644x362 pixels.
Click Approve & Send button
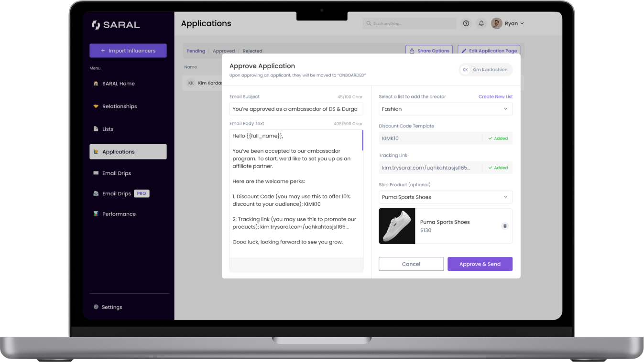click(480, 264)
